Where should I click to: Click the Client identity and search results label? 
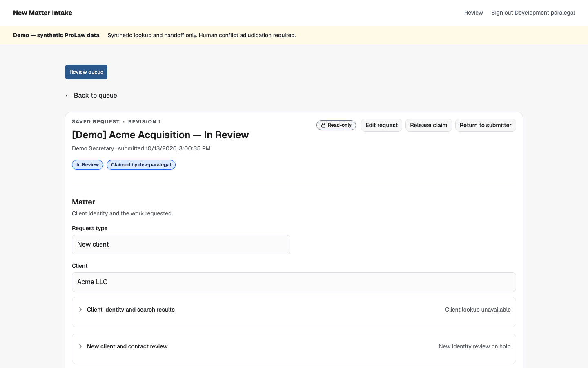pos(131,310)
